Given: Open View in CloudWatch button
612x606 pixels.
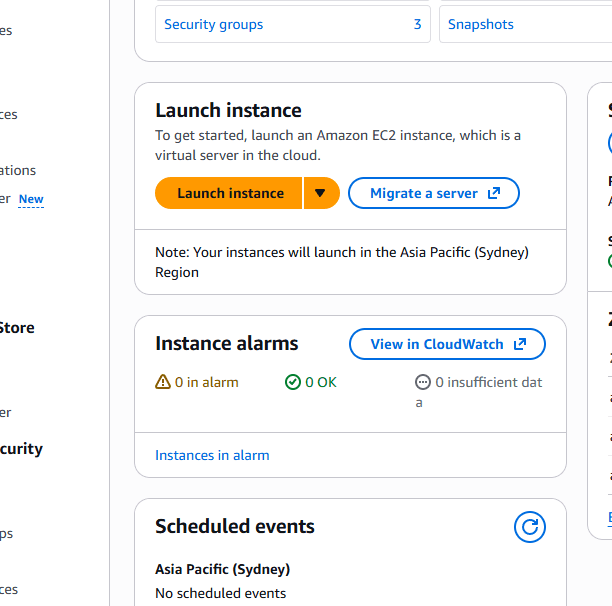Looking at the screenshot, I should coord(447,344).
